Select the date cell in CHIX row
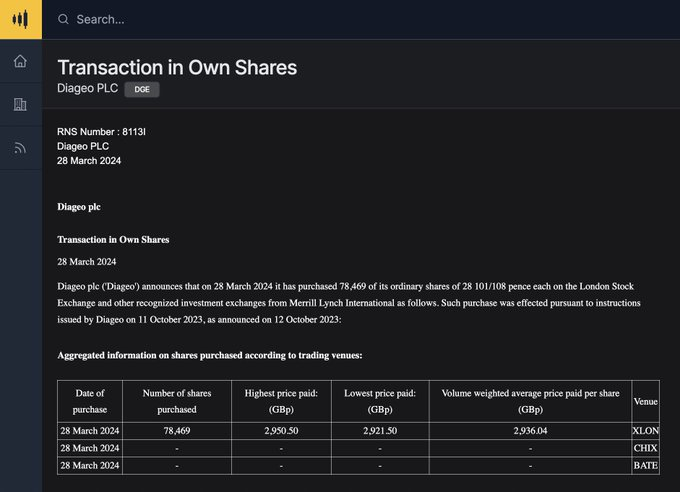Viewport: 680px width, 492px height. tap(90, 448)
